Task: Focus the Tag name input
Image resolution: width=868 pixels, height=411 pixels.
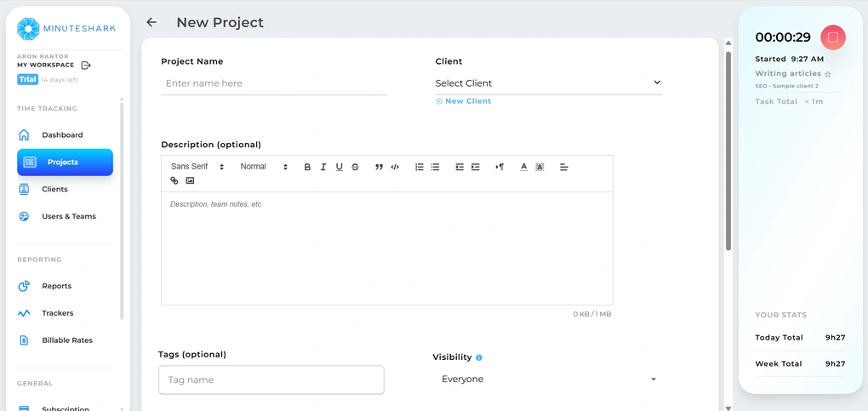Action: (271, 380)
